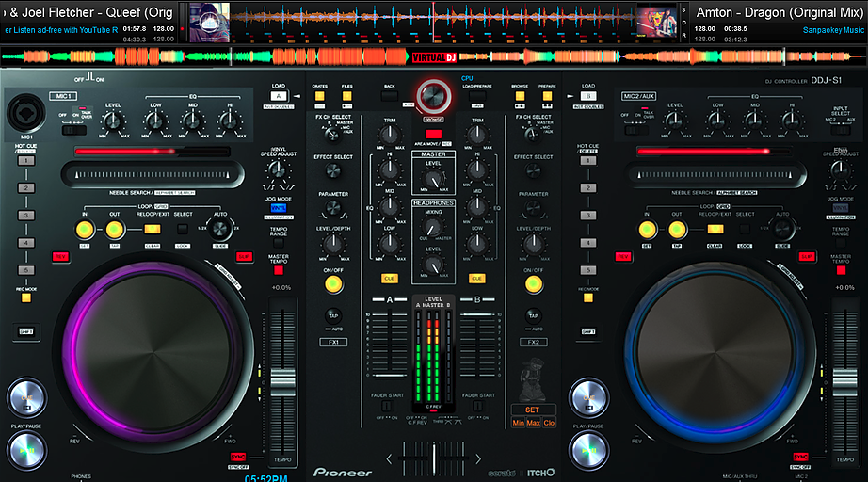Toggle right deck MASTER TEMPO button

841,270
